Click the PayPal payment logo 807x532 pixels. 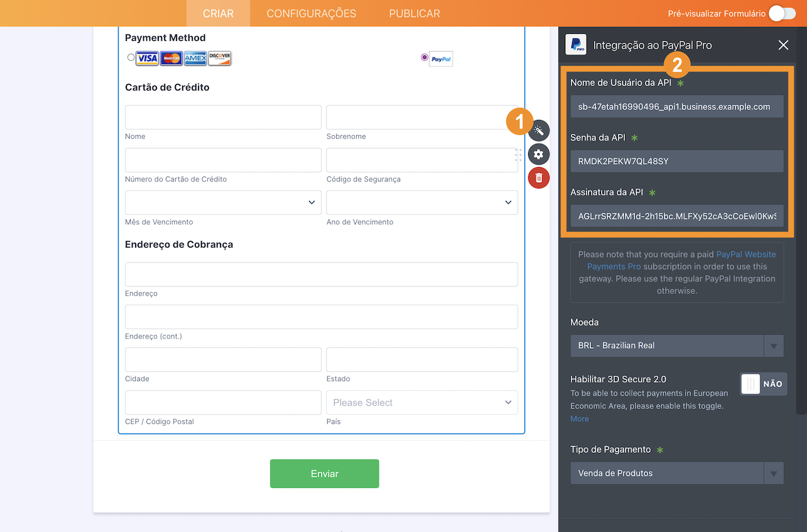click(441, 59)
